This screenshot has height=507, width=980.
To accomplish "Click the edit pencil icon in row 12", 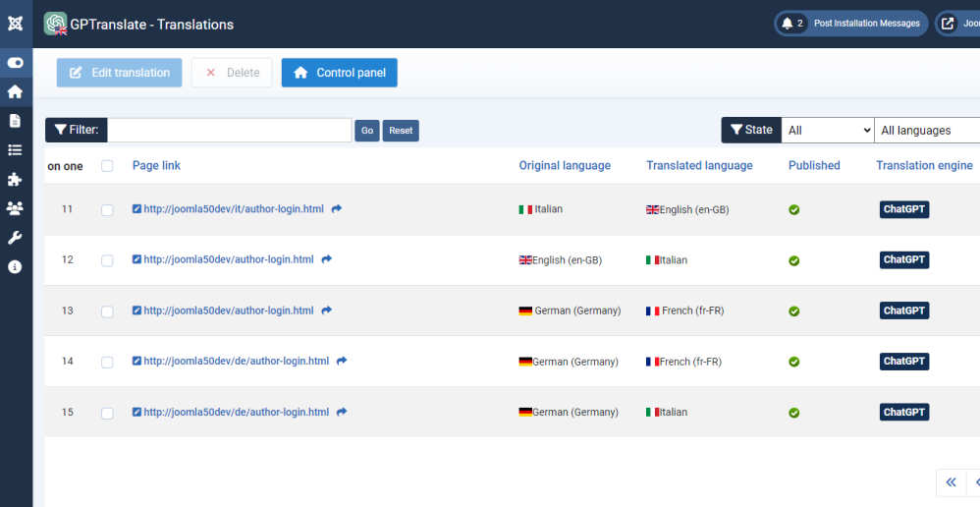I will [136, 259].
